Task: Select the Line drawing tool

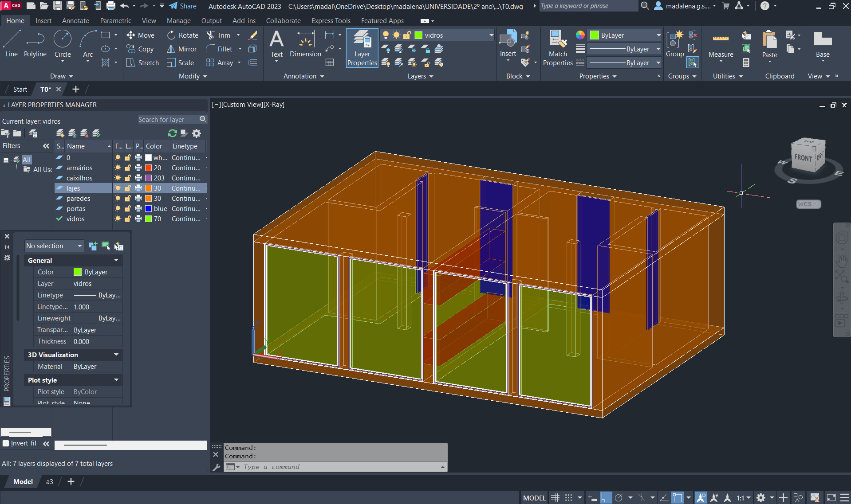Action: (x=12, y=44)
